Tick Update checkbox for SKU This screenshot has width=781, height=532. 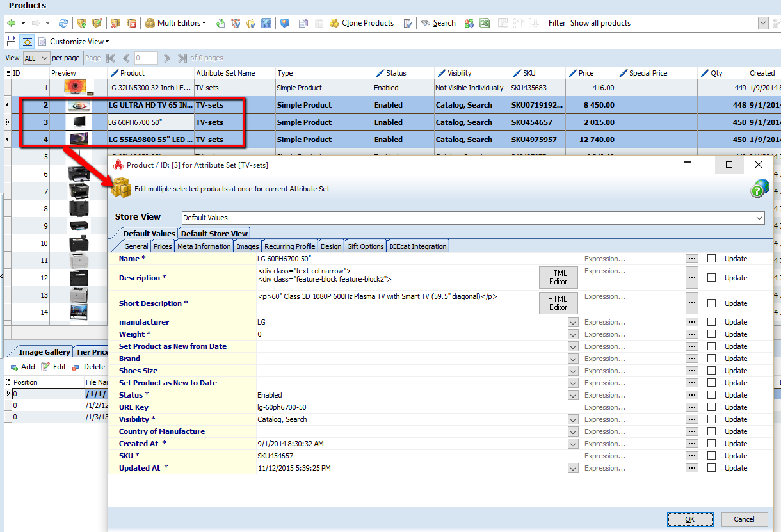point(712,456)
